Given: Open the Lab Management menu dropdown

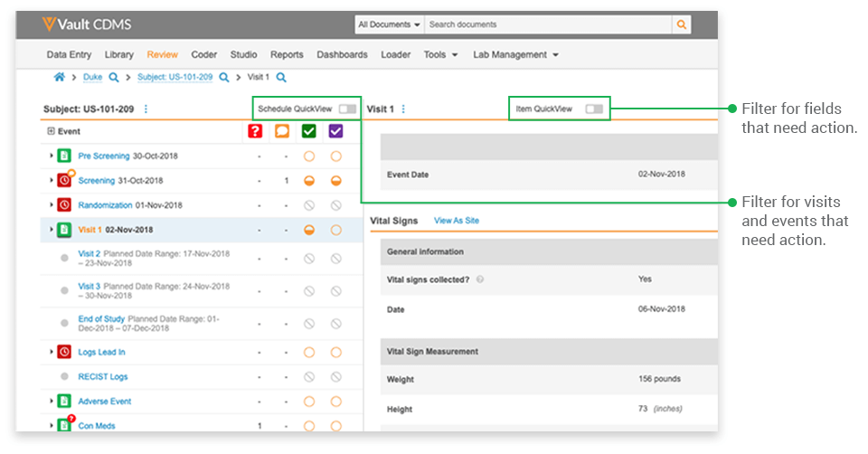Looking at the screenshot, I should (x=515, y=54).
